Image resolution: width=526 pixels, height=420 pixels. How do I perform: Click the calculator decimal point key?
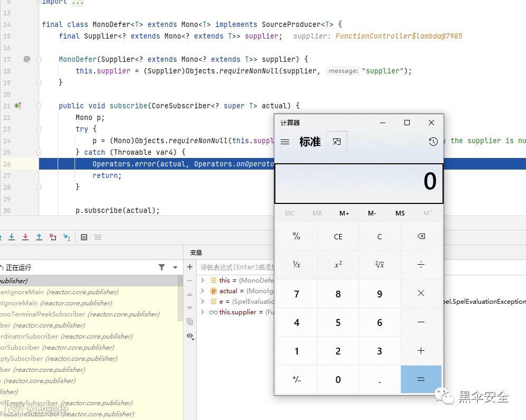point(380,379)
